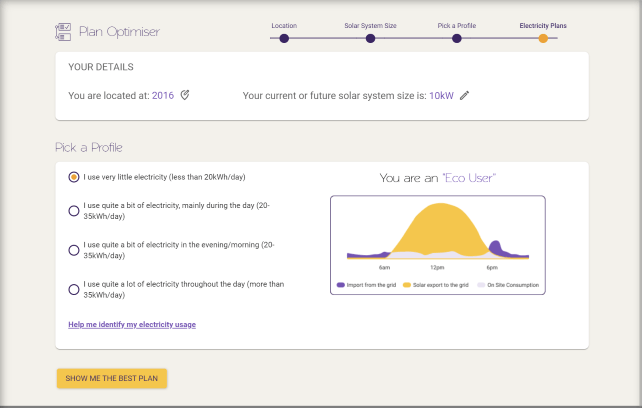Click the Pick a Profile step dot
Screen dimensions: 642x408
pos(457,38)
